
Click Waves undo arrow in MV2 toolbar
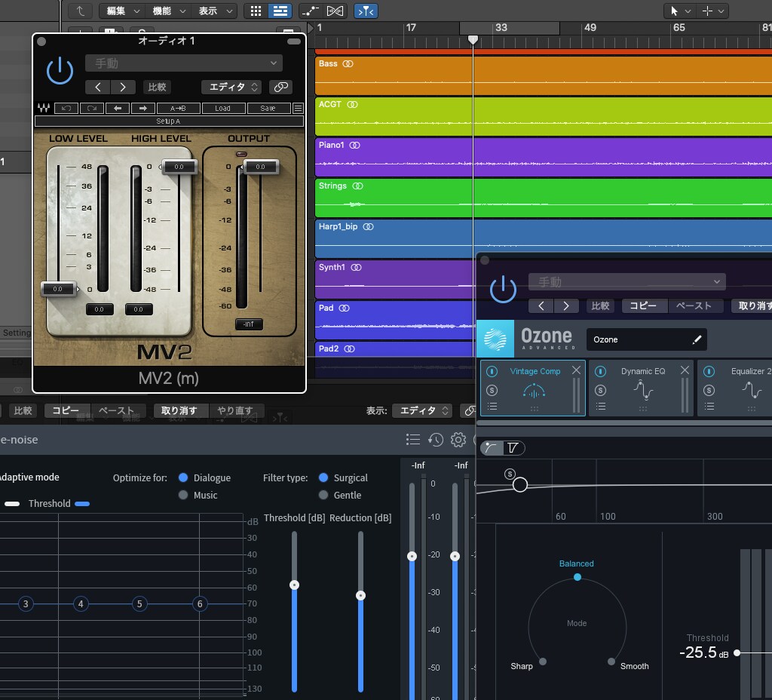[x=66, y=108]
